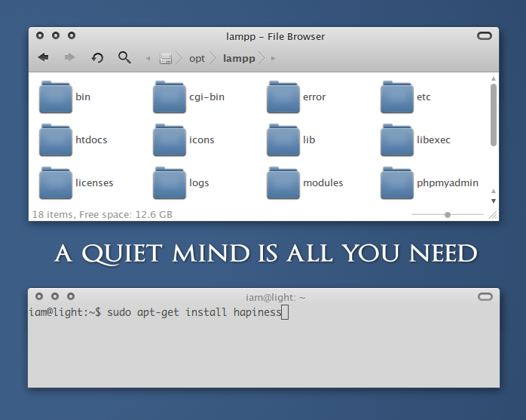
Task: Select the error folder icon
Action: (283, 97)
